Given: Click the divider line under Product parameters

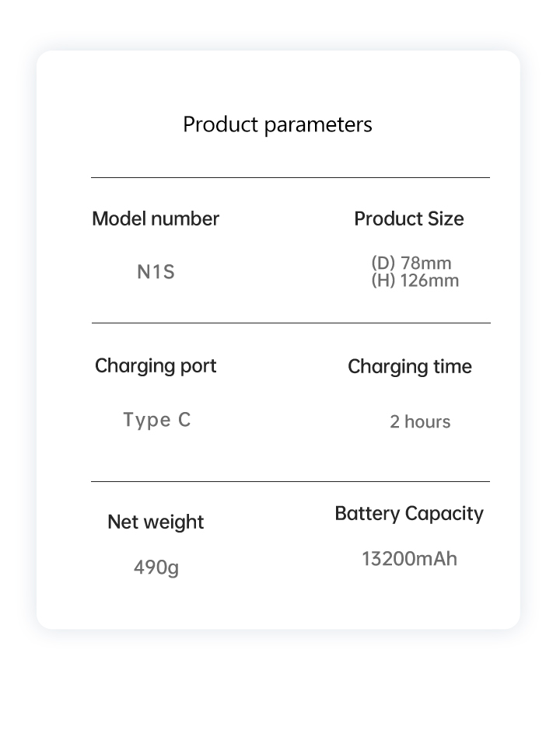Looking at the screenshot, I should [x=290, y=178].
